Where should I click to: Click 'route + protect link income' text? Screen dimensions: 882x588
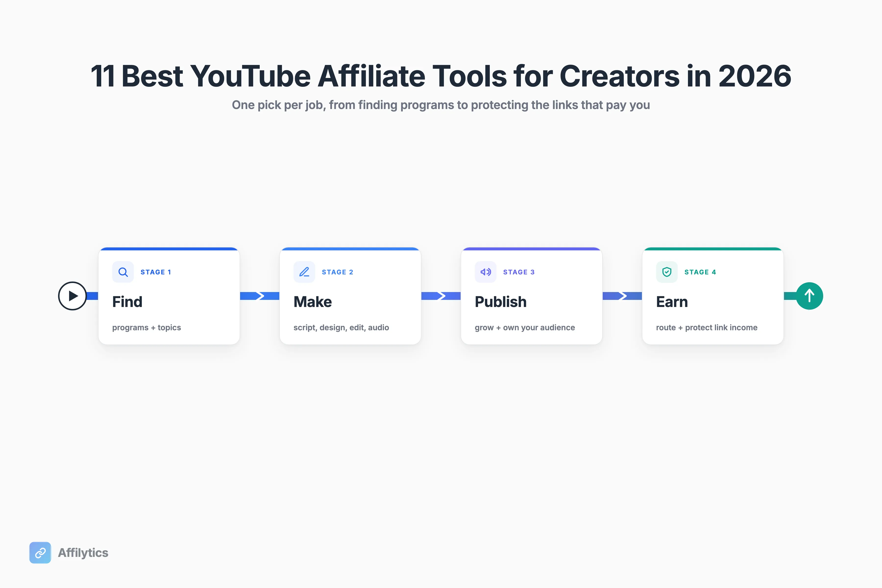click(707, 327)
